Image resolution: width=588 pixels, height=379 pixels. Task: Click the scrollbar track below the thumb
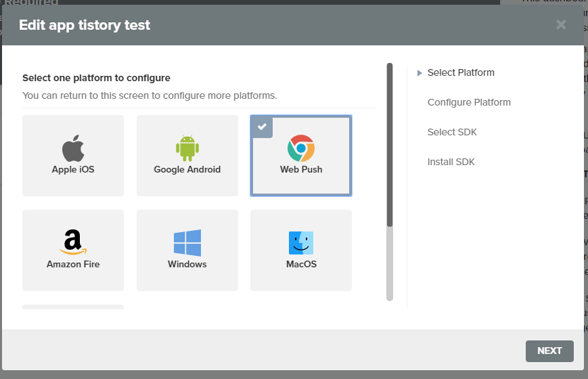(390, 264)
